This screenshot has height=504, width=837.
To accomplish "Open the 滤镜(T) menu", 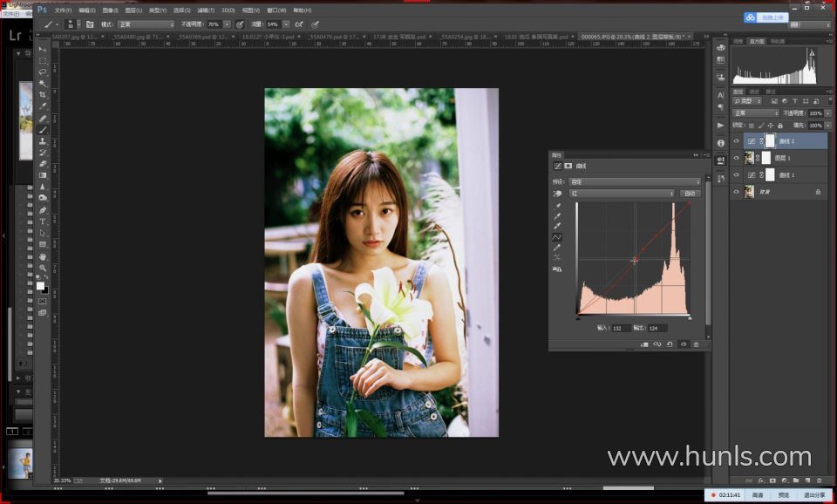I will pyautogui.click(x=206, y=10).
